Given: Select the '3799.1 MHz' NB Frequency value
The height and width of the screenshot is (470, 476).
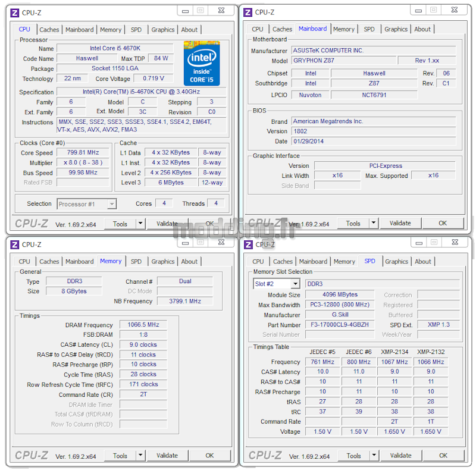Looking at the screenshot, I should point(185,301).
